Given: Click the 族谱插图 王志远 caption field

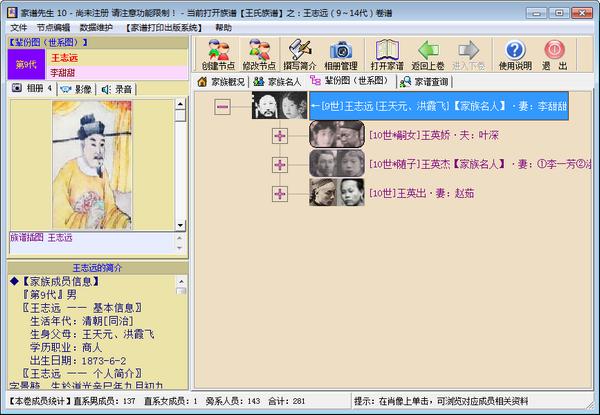Looking at the screenshot, I should coord(92,242).
